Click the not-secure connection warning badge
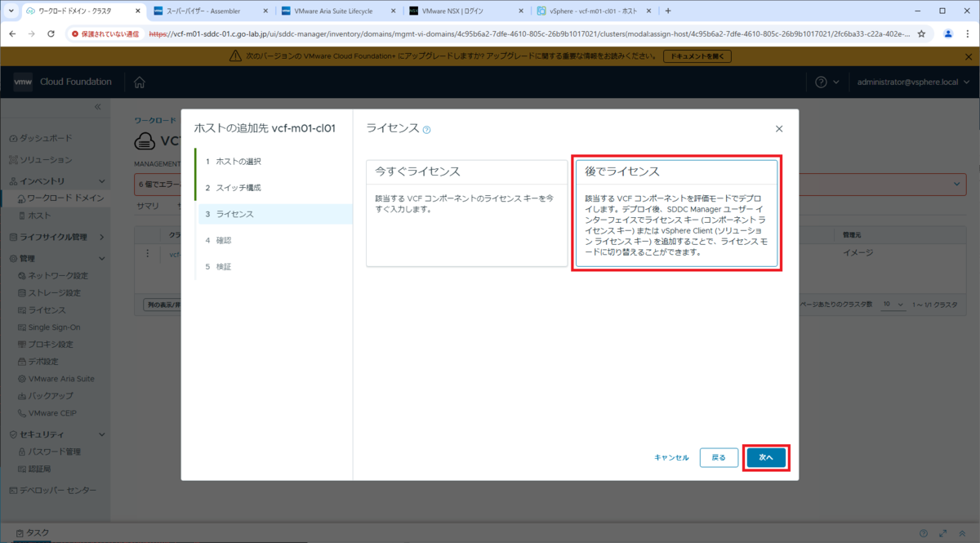Viewport: 980px width, 543px height. (106, 34)
